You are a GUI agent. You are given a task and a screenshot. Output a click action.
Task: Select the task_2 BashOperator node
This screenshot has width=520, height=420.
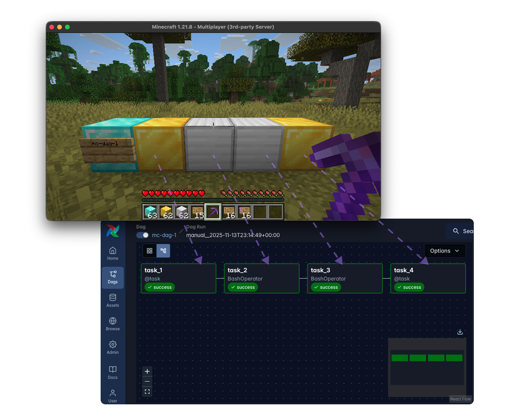tap(262, 278)
